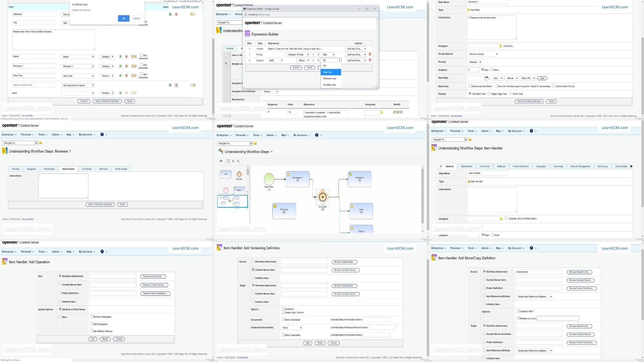The height and width of the screenshot is (362, 644).
Task: Click the red delete icon for Expression Builder row 1
Action: point(370,54)
